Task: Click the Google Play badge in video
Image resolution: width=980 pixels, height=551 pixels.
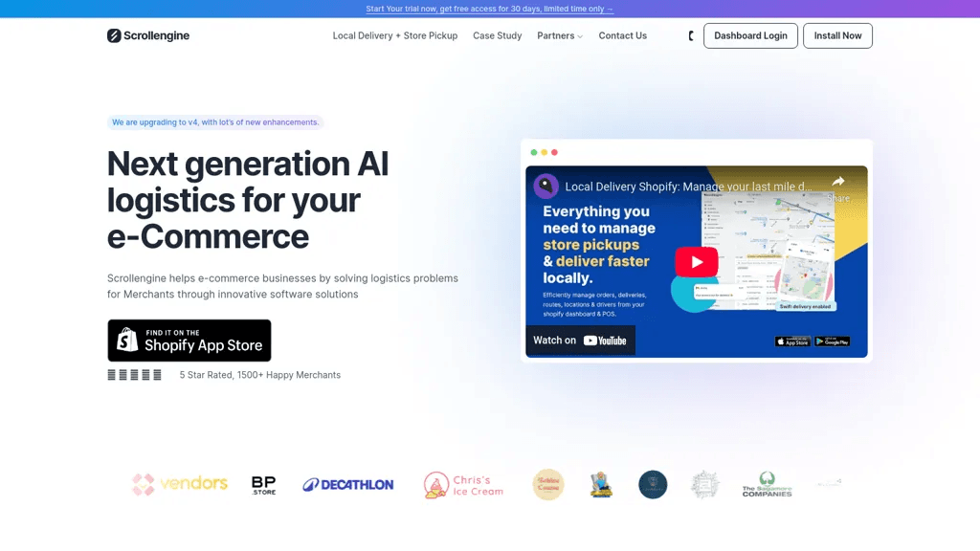Action: [x=832, y=342]
